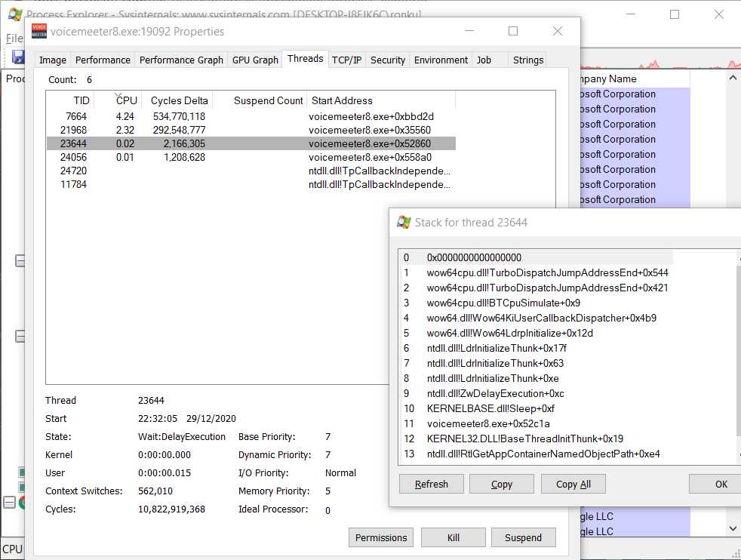Viewport: 741px width, 560px height.
Task: Click the Voicemeeter icon in Properties title bar
Action: point(39,32)
